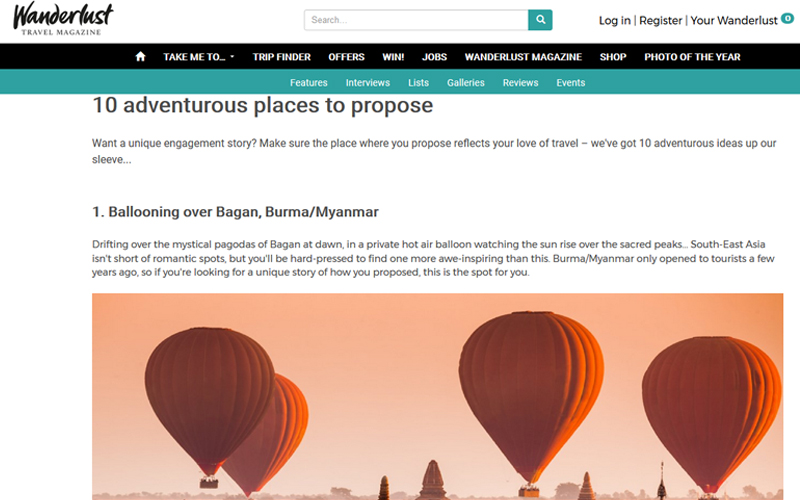
Task: Switch to the Lists tab
Action: [418, 83]
